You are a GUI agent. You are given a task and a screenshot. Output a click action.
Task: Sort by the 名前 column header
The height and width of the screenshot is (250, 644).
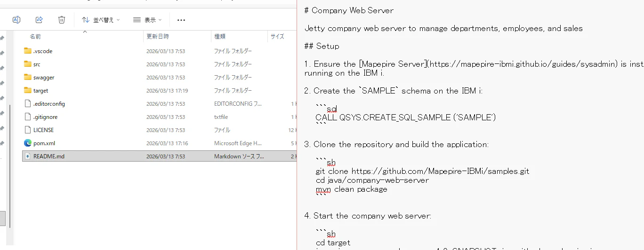[x=35, y=36]
